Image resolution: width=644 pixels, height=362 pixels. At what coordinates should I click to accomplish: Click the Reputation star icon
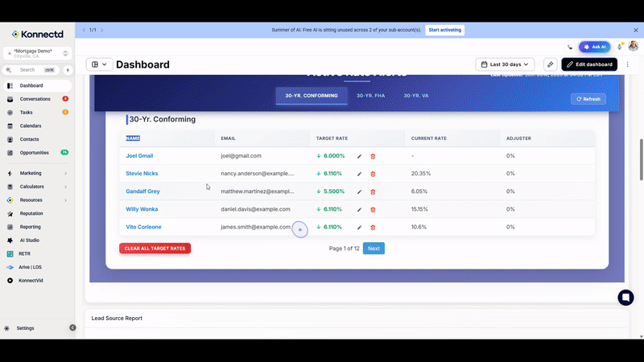[10, 214]
